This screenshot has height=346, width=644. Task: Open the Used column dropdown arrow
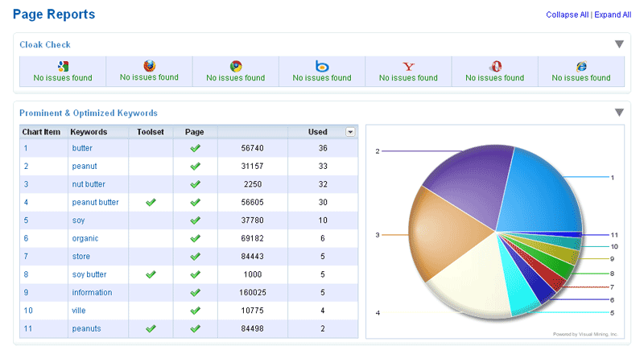[350, 131]
